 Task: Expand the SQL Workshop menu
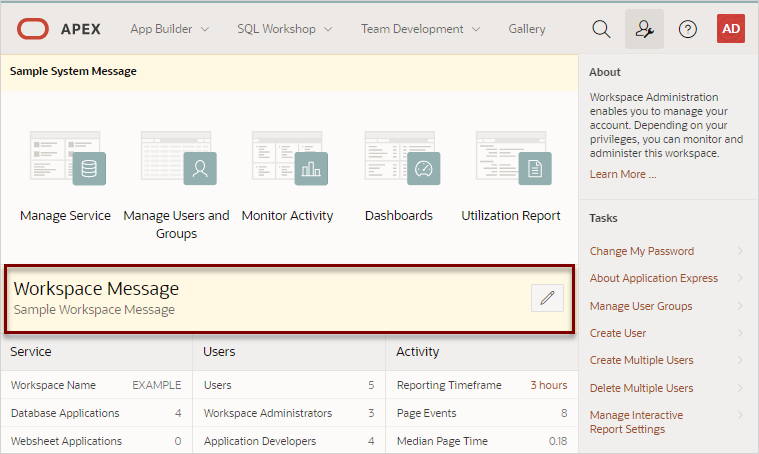click(285, 29)
